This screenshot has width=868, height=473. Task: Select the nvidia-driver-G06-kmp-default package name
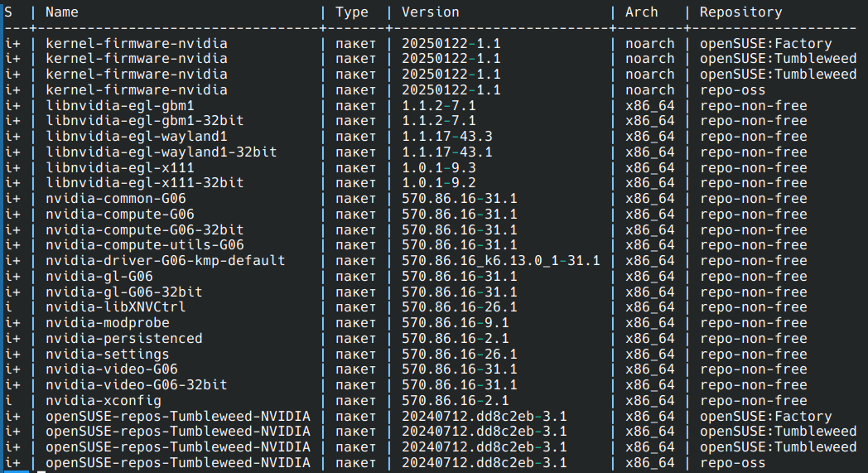(x=166, y=261)
